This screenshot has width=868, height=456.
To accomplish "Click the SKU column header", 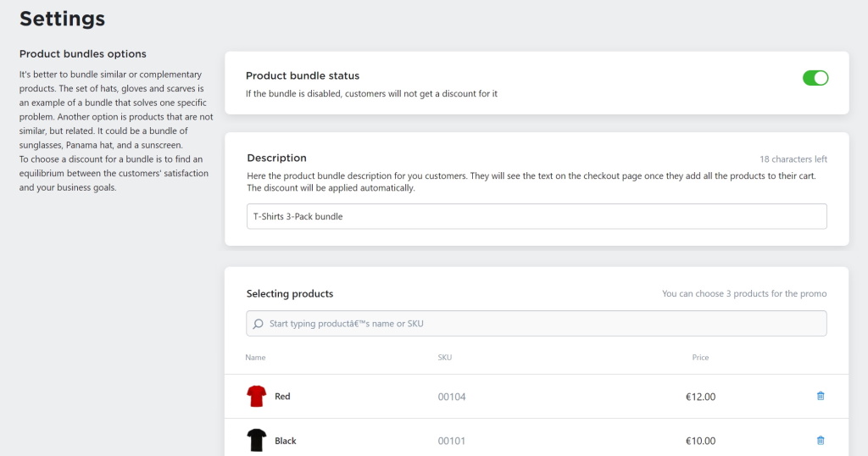I will (444, 358).
